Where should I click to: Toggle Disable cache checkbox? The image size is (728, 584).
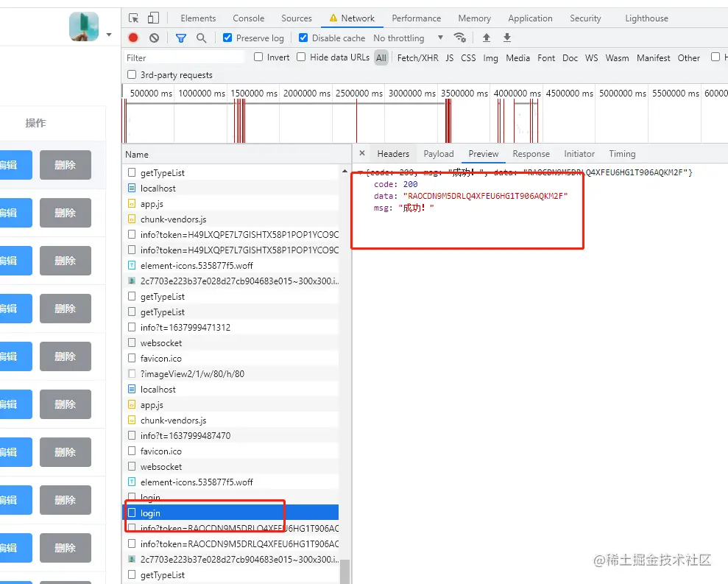(x=303, y=38)
